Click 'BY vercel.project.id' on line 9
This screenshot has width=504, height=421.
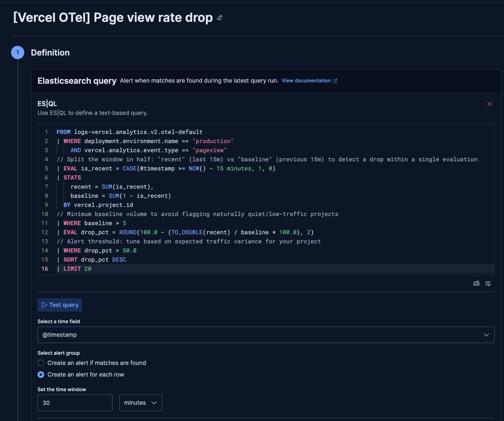point(98,205)
